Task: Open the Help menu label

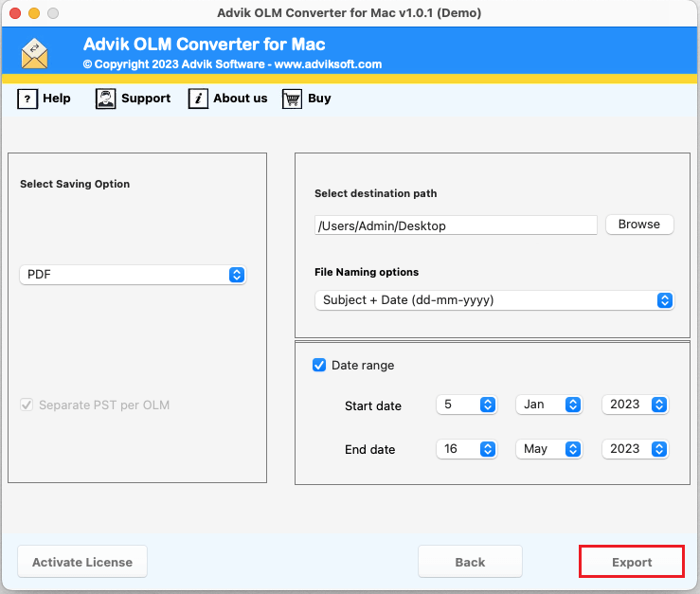Action: [x=57, y=99]
